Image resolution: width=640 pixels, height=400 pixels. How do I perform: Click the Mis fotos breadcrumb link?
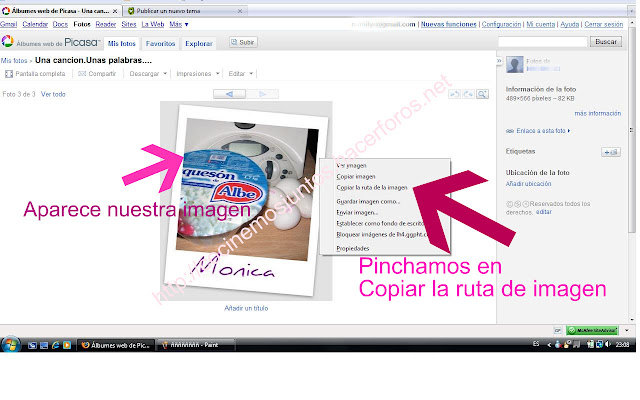tap(14, 61)
